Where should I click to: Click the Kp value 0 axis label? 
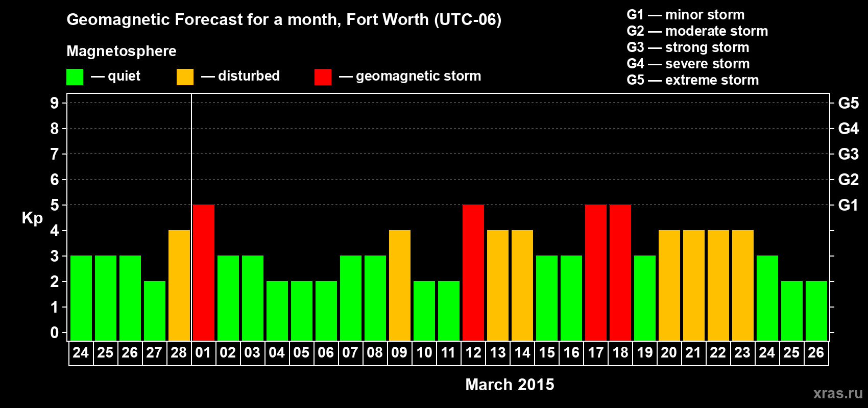tap(55, 333)
